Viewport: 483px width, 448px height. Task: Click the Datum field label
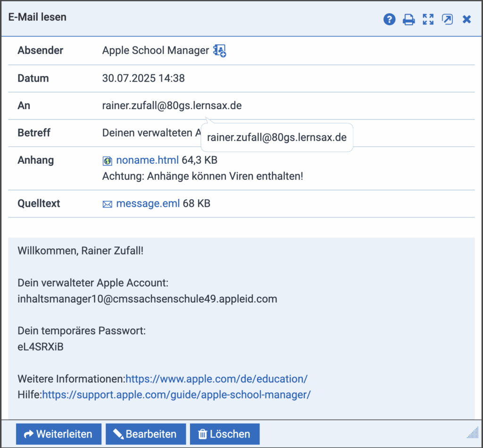(33, 78)
